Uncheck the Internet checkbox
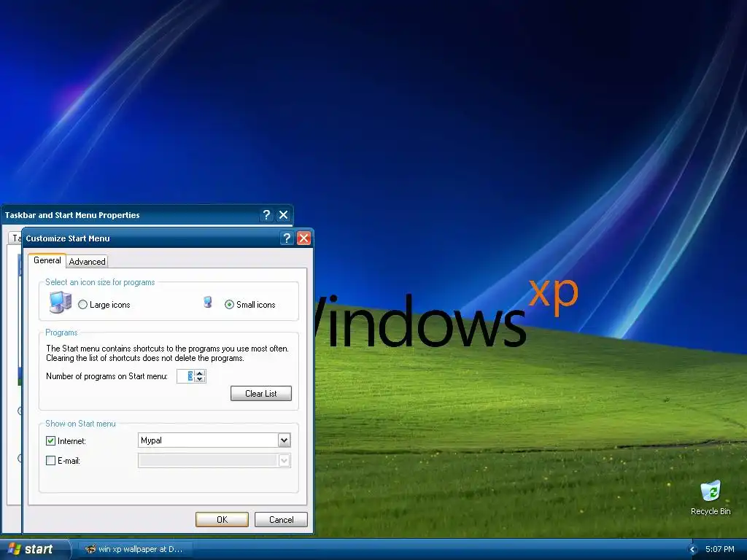The height and width of the screenshot is (560, 747). click(x=50, y=440)
